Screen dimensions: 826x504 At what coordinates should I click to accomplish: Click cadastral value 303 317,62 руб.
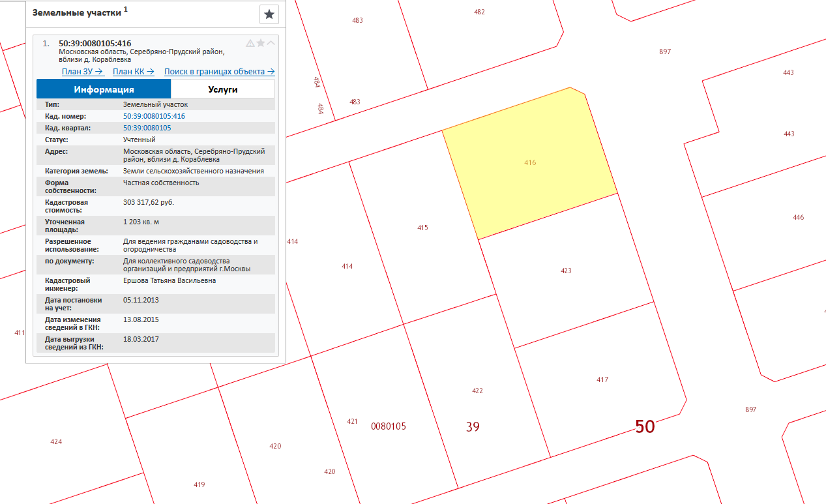click(149, 202)
